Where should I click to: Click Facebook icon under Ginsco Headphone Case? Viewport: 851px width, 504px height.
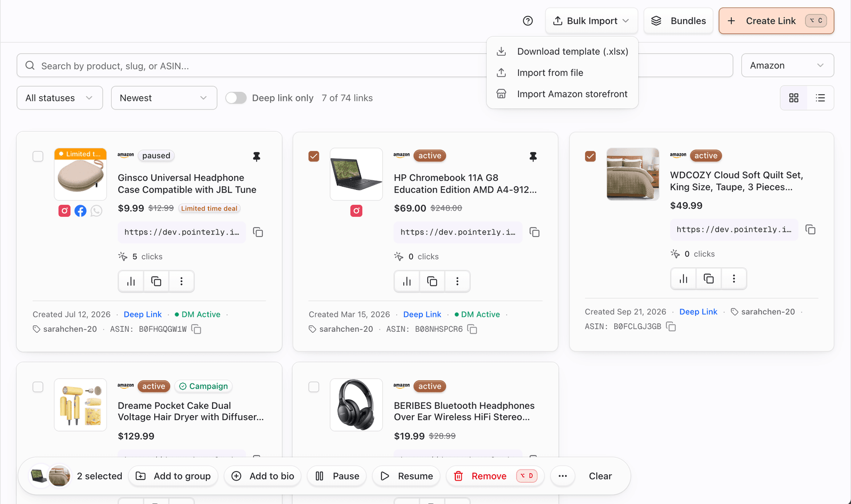pyautogui.click(x=80, y=211)
